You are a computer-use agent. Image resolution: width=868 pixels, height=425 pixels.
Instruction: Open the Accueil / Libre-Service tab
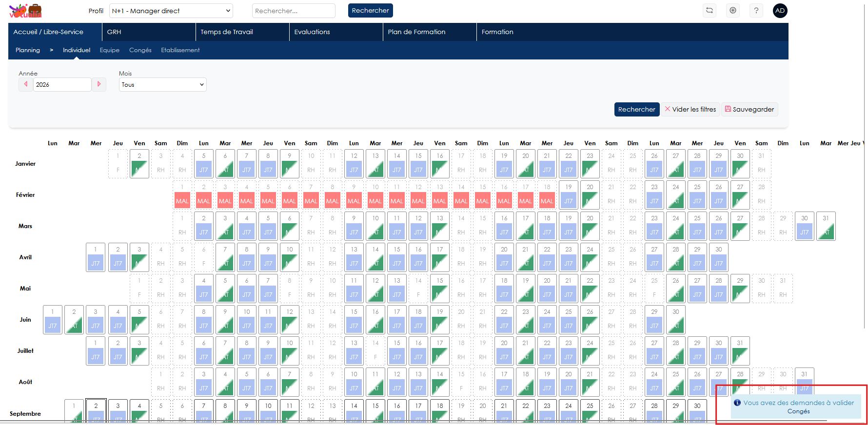pyautogui.click(x=55, y=32)
